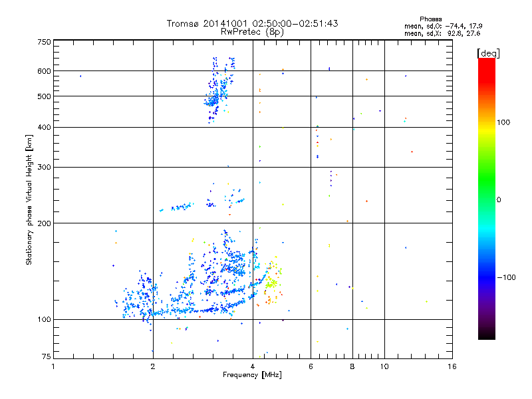The width and height of the screenshot is (532, 399).
Task: Click the y-axis label '400'
Action: [x=45, y=127]
